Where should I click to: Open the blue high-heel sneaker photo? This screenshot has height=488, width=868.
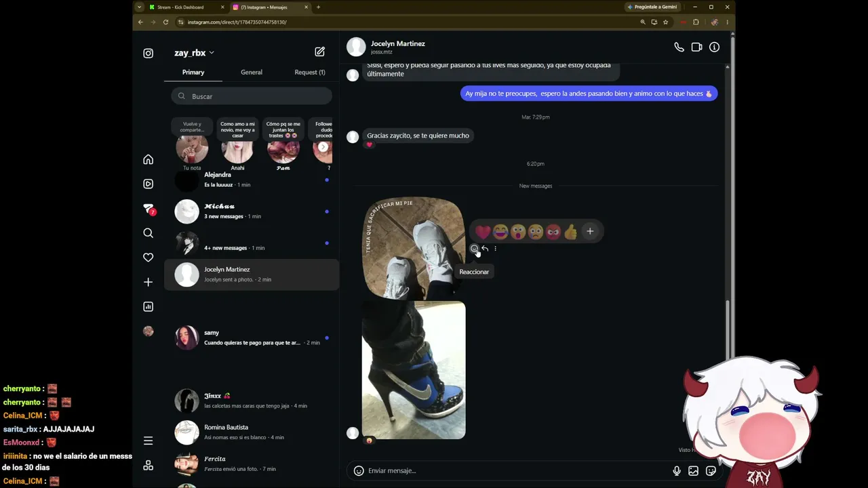click(x=414, y=370)
